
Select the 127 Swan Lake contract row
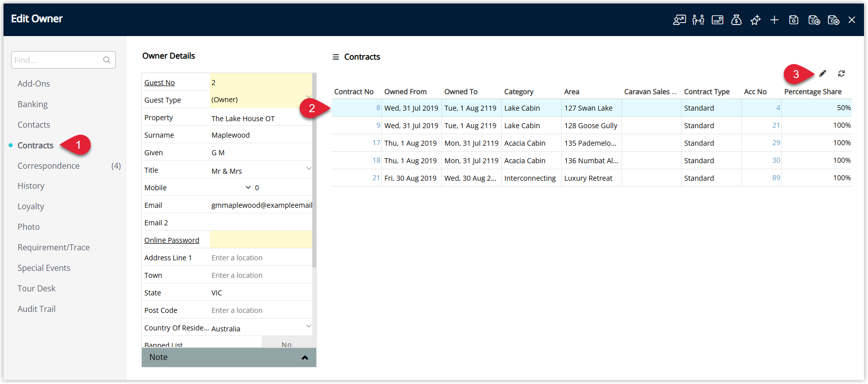[x=591, y=108]
